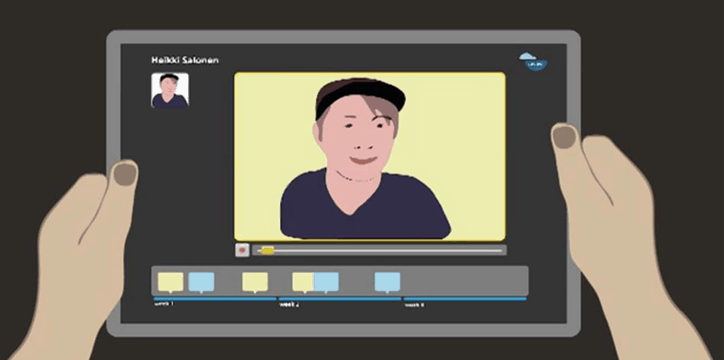The image size is (724, 360).
Task: Open the blue marker overlapping the yellow in week 2
Action: point(326,282)
